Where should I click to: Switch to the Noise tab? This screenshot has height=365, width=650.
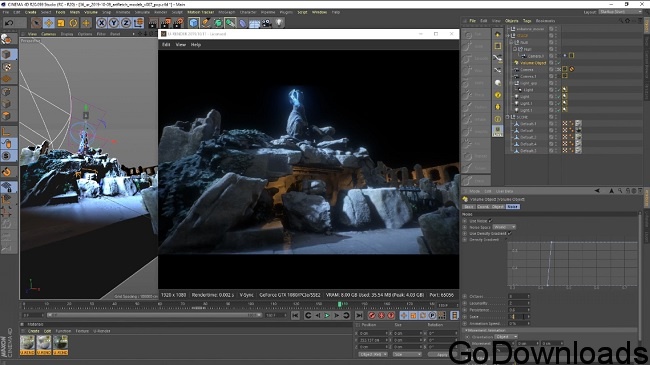512,207
